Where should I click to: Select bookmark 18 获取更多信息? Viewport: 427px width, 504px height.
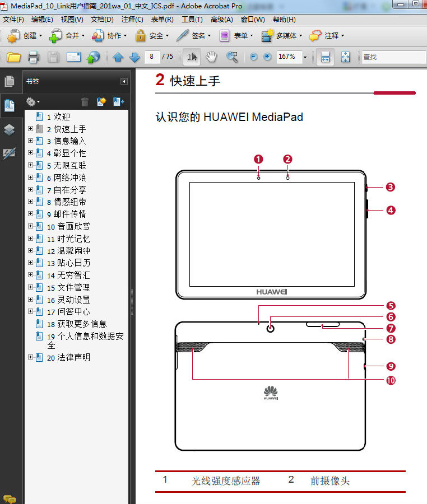77,324
